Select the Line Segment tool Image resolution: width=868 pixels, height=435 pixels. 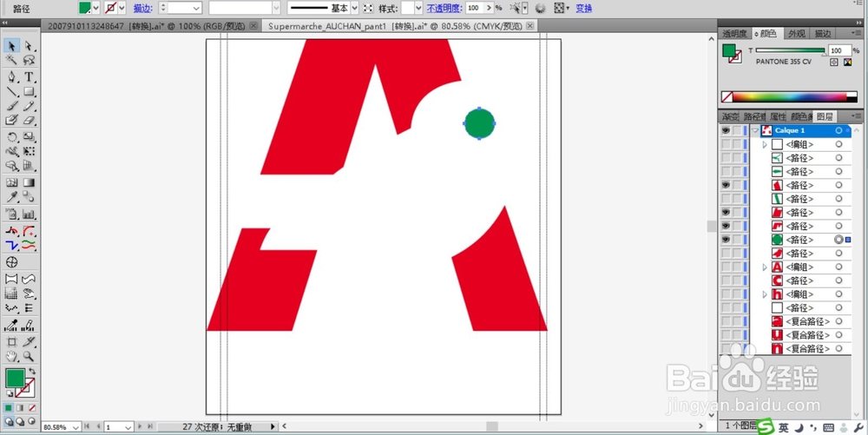pos(11,91)
